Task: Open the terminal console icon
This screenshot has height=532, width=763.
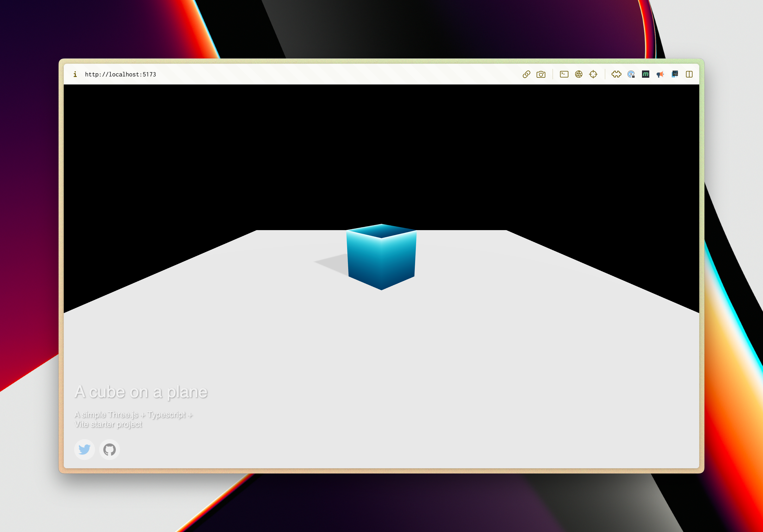Action: (564, 74)
